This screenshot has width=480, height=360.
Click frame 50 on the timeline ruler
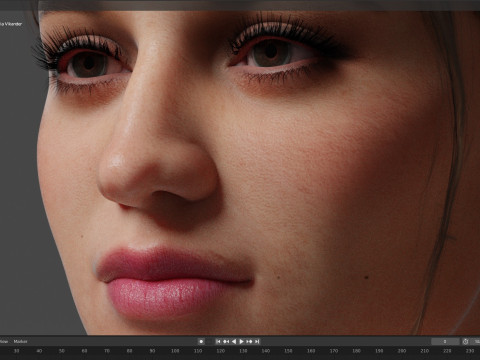point(62,351)
